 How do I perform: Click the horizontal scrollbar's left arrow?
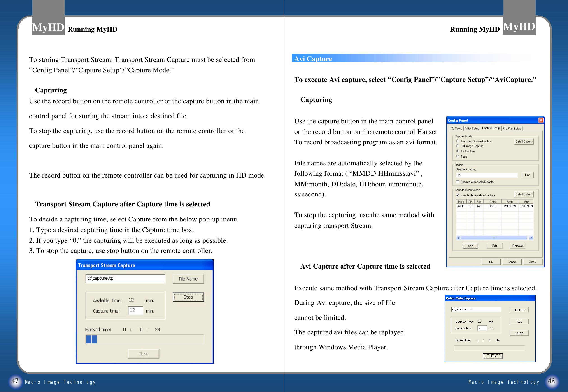458,238
